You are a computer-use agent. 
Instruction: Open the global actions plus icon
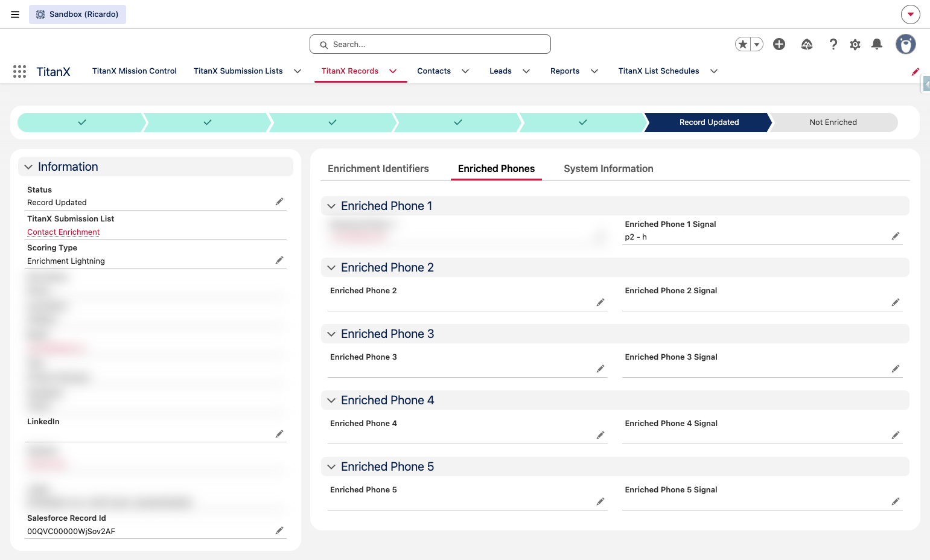779,44
